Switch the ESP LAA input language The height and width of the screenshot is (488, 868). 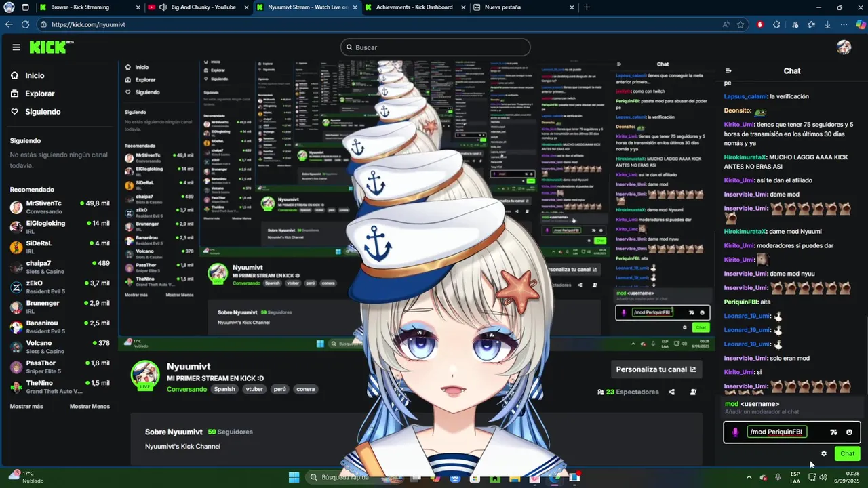pyautogui.click(x=795, y=477)
